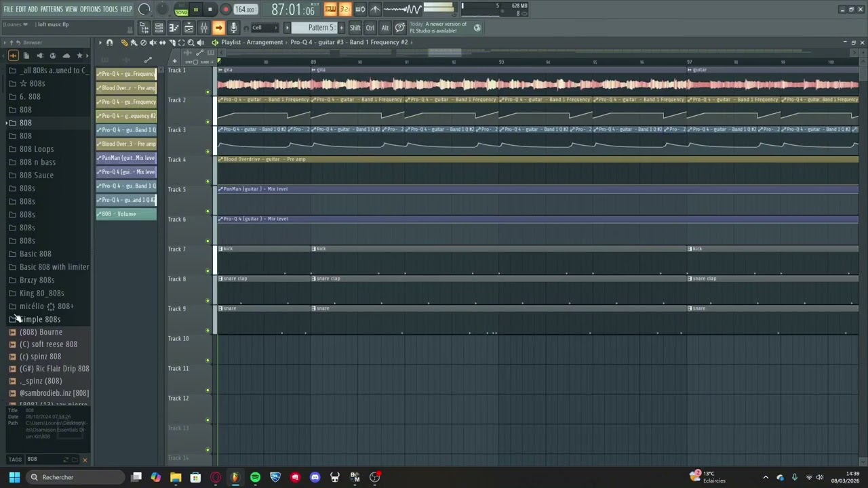Screen dimensions: 868x488
Task: Open the Mixer view from main toolbar
Action: (x=203, y=28)
